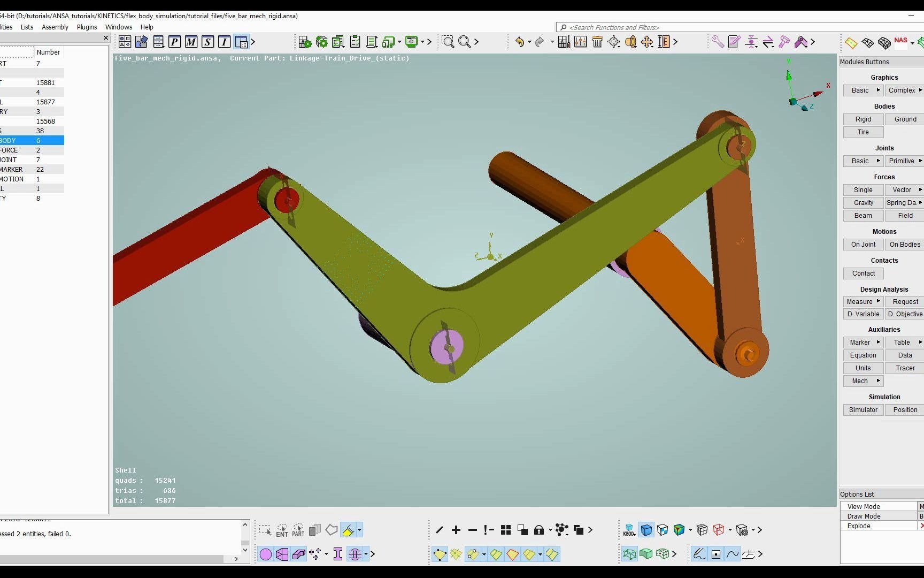
Task: Expand the Mech options arrow
Action: [877, 381]
